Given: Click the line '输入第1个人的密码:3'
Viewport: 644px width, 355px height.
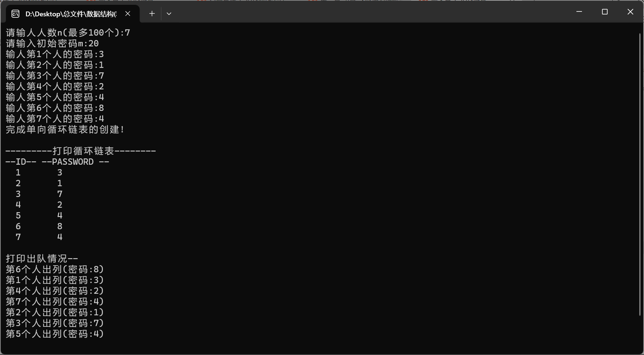Looking at the screenshot, I should click(55, 54).
